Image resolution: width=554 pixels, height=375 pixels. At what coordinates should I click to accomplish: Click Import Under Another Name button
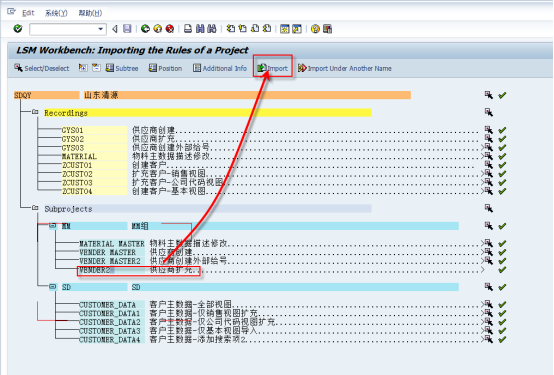pos(345,68)
